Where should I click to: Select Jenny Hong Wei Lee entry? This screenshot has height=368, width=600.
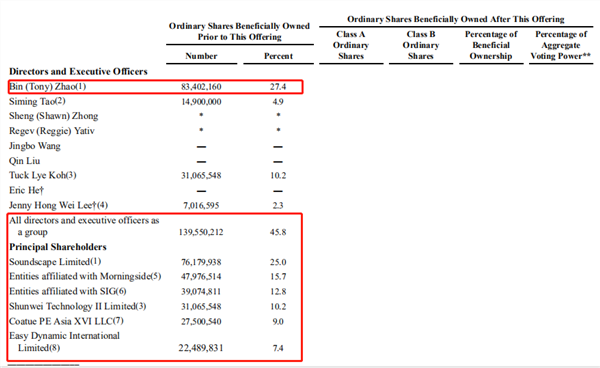point(58,205)
